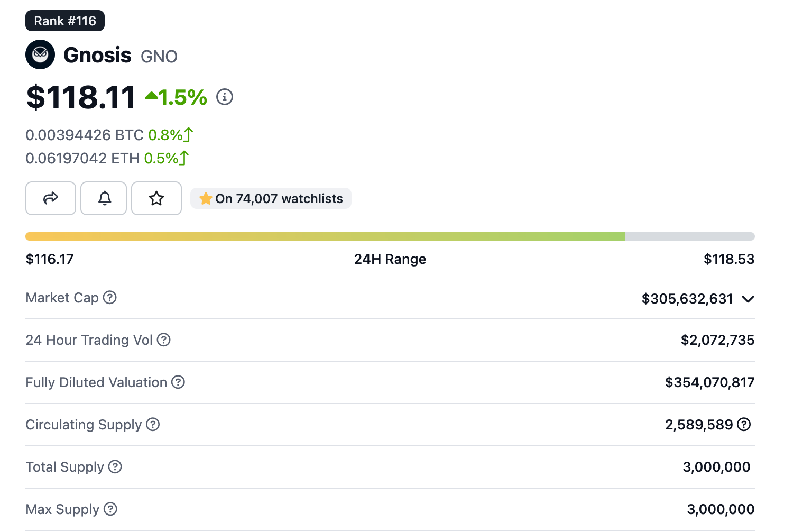
Task: Open Fully Diluted Valuation help icon
Action: 178,382
